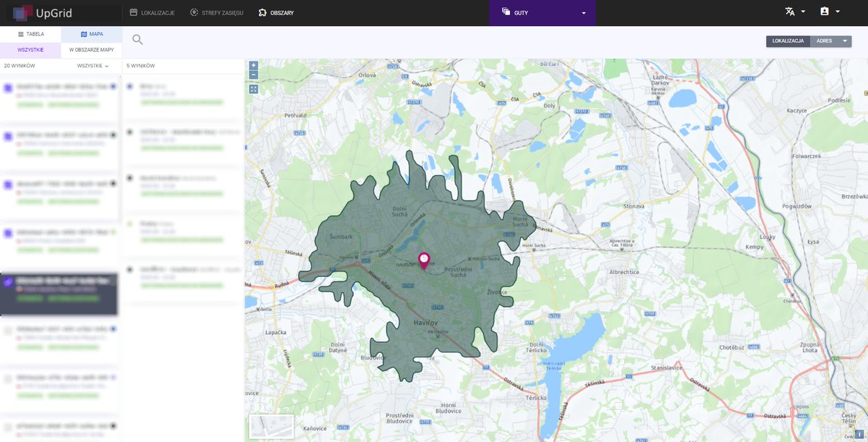Click the 'Petřvald' map label
The image size is (868, 442).
click(296, 115)
